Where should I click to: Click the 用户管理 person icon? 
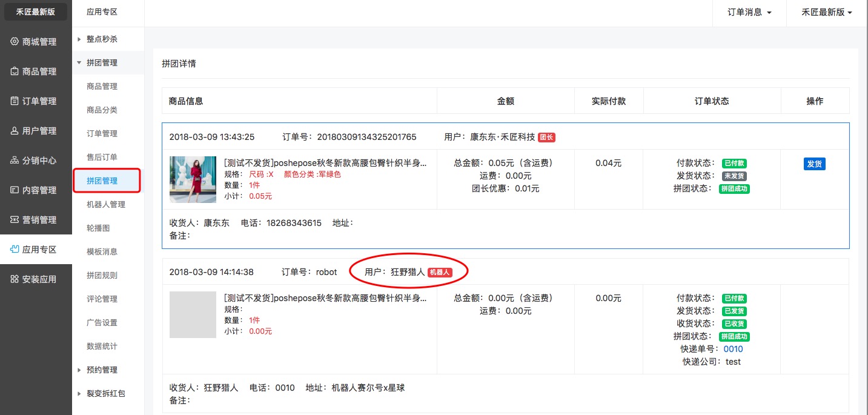(15, 131)
